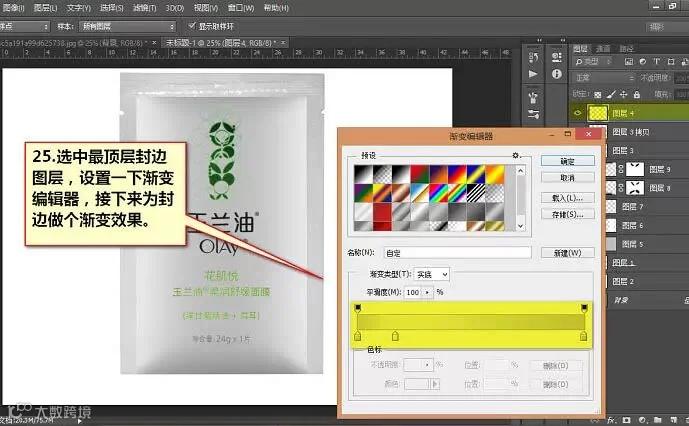
Task: Click the 载入(L)... button
Action: coord(567,198)
